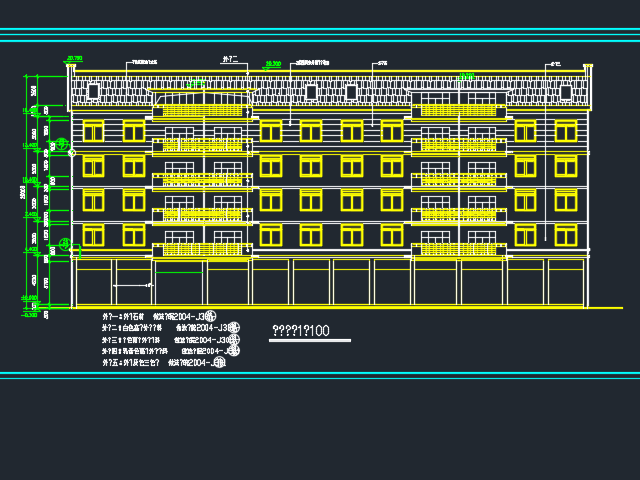Select green horizontal line in ground floor bay
This screenshot has height=480, width=640.
tap(178, 273)
